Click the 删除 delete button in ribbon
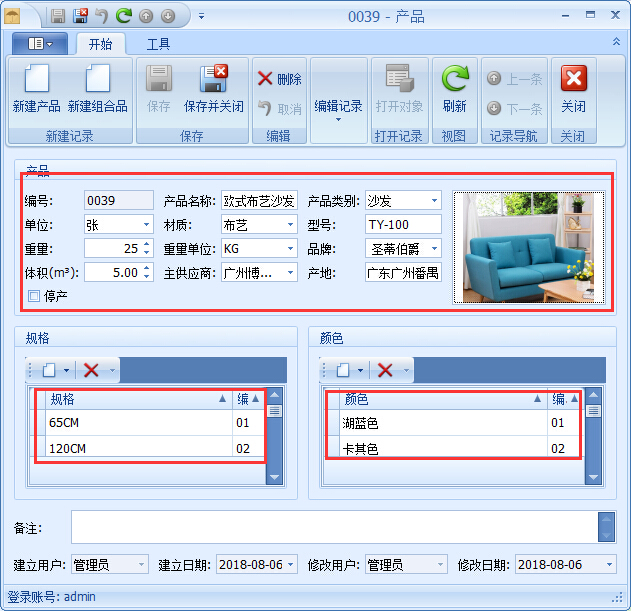Viewport: 631px width, 611px height. [278, 79]
